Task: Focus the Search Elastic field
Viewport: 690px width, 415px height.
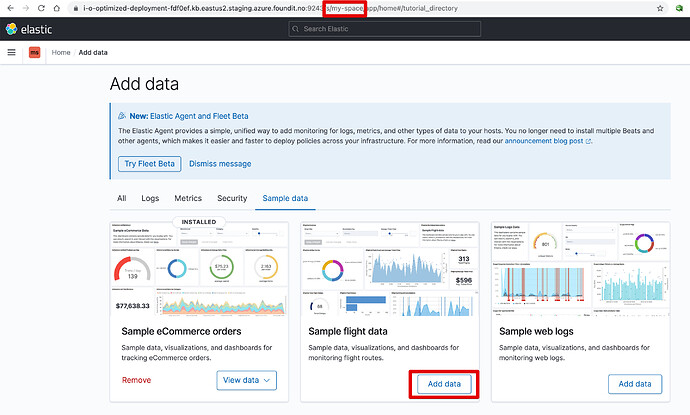Action: (385, 29)
